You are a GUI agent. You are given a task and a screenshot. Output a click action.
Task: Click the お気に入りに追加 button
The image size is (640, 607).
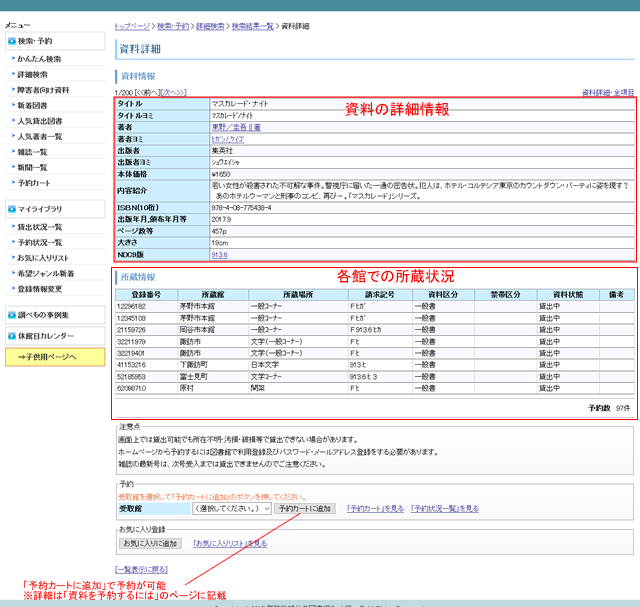150,544
